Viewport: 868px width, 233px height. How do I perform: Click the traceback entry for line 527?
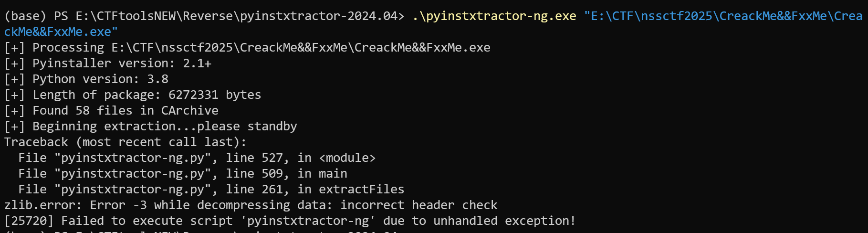[197, 158]
